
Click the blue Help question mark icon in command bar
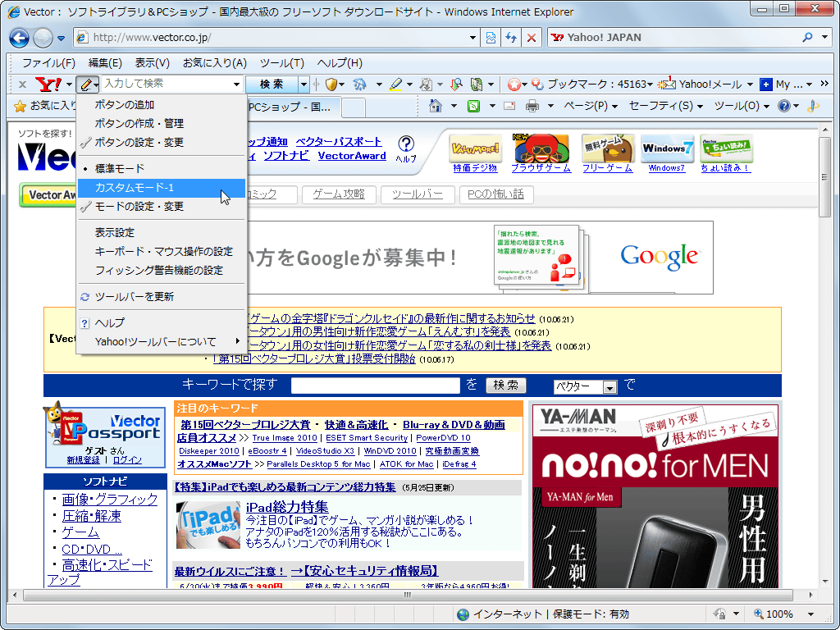point(783,106)
